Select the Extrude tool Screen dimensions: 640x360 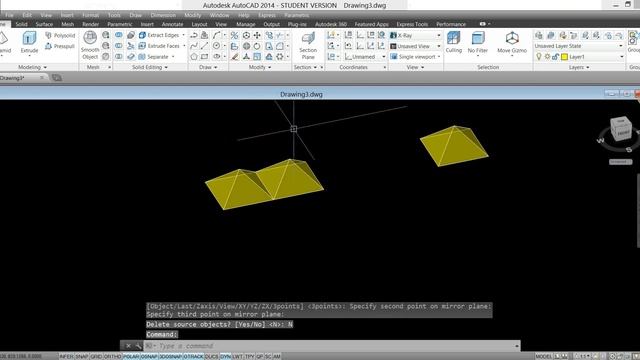click(x=29, y=42)
